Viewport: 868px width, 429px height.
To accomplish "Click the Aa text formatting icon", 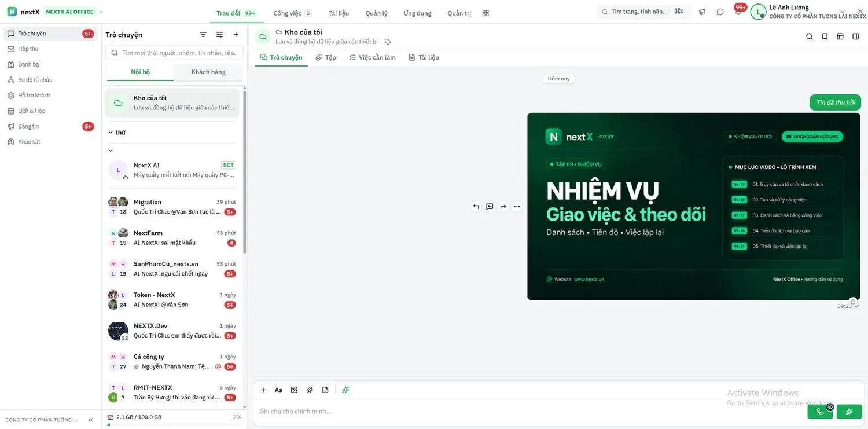I will pyautogui.click(x=278, y=390).
